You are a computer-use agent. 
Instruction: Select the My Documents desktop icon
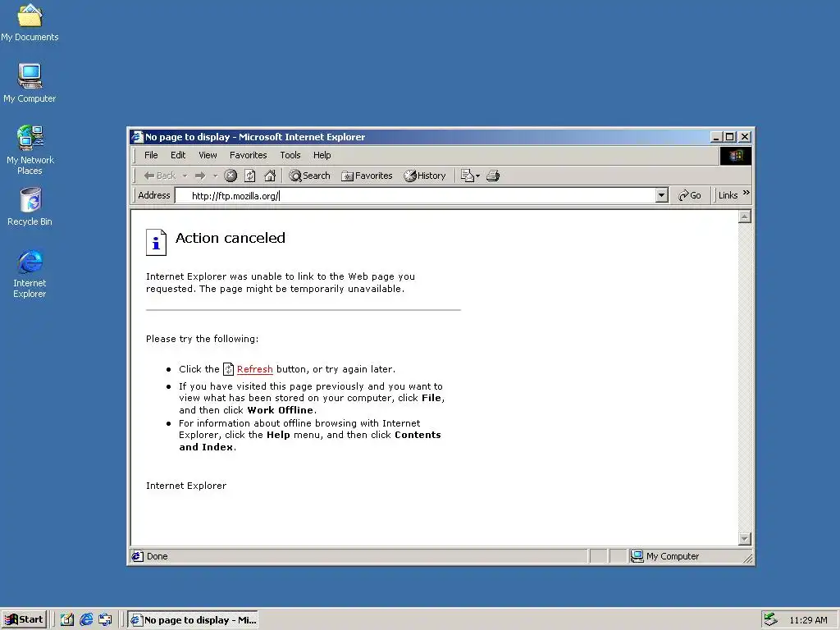[30, 22]
